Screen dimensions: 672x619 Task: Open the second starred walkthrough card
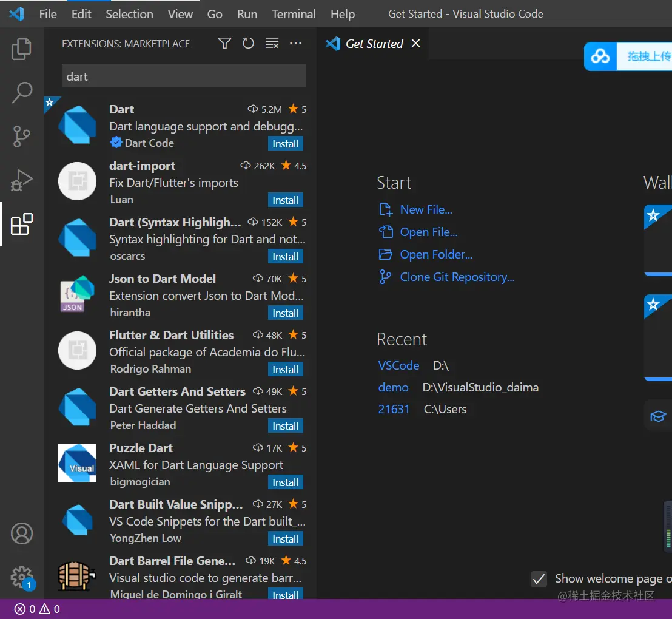(x=658, y=337)
